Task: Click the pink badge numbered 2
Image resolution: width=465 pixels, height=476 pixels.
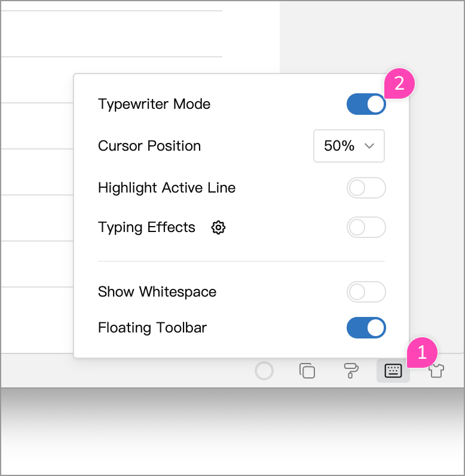Action: pos(399,83)
